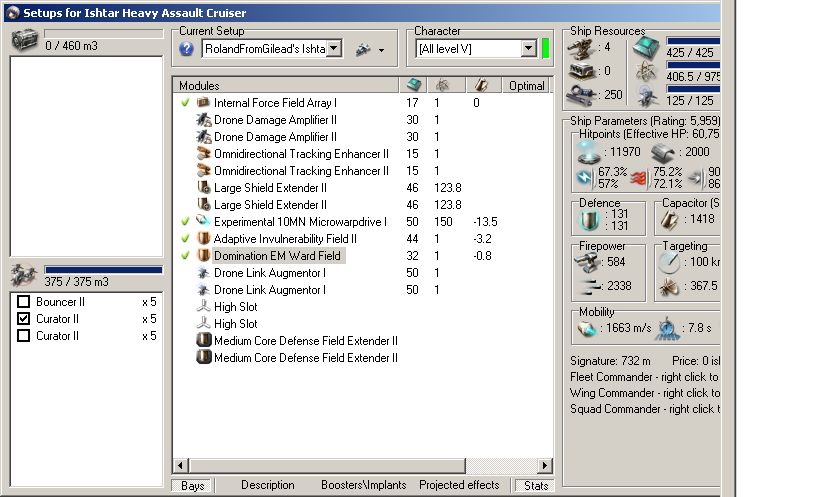
Task: Open the Boosters\Implants tab
Action: [363, 485]
